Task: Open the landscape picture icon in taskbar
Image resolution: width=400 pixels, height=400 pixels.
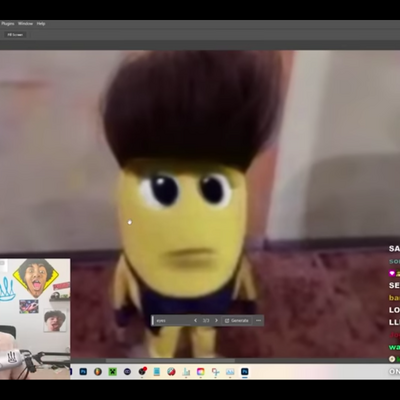Action: pyautogui.click(x=230, y=371)
